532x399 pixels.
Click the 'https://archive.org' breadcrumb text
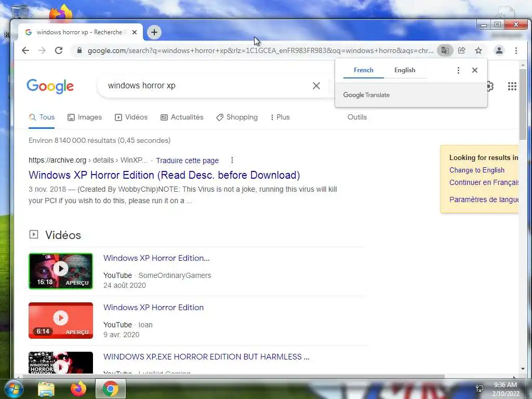(x=57, y=160)
